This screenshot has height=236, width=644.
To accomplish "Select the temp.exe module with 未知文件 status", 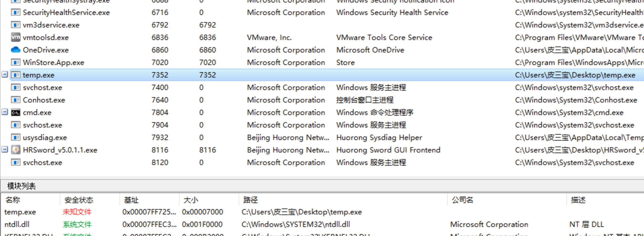I will pos(322,212).
